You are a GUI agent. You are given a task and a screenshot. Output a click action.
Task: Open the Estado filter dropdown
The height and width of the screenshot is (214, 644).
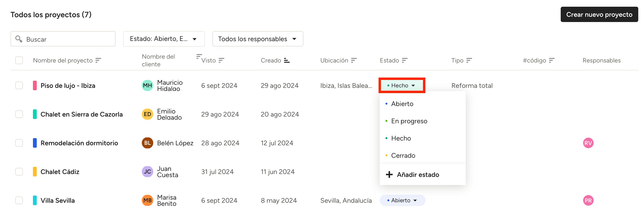click(x=164, y=39)
